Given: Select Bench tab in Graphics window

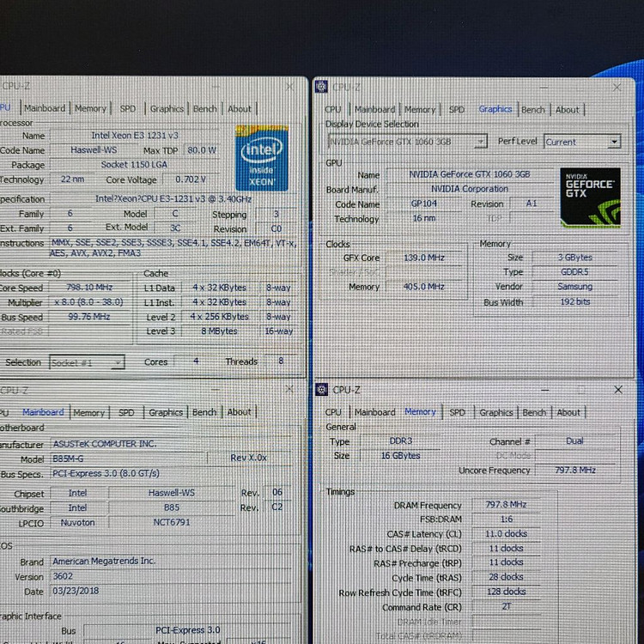Looking at the screenshot, I should click(x=533, y=110).
